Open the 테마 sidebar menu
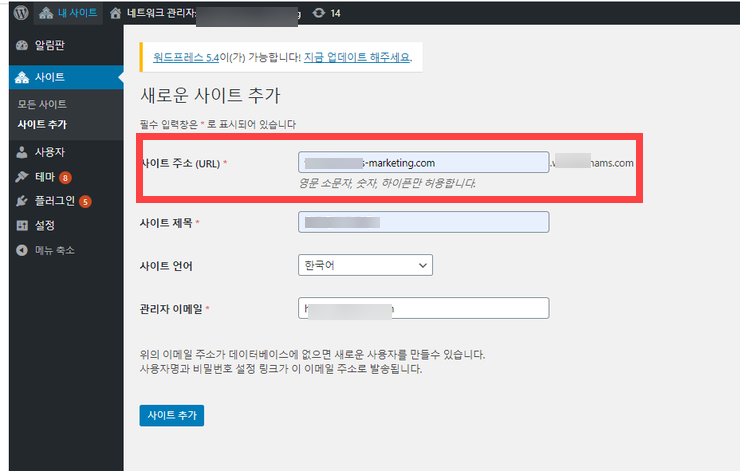 (66, 177)
